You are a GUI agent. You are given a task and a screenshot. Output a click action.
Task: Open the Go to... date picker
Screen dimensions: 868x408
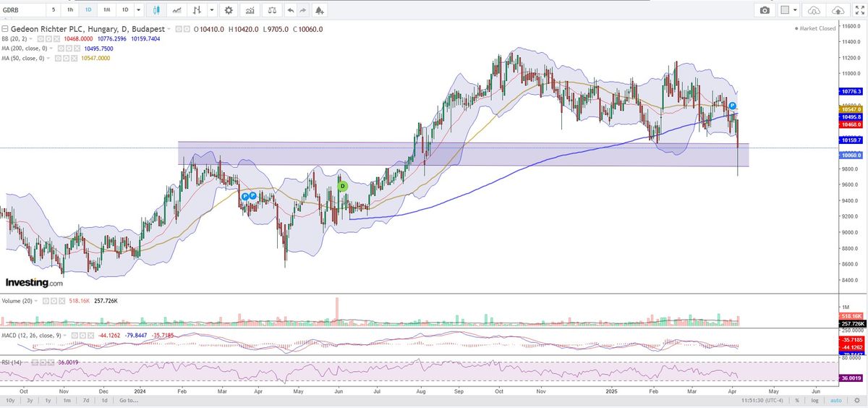(128, 400)
